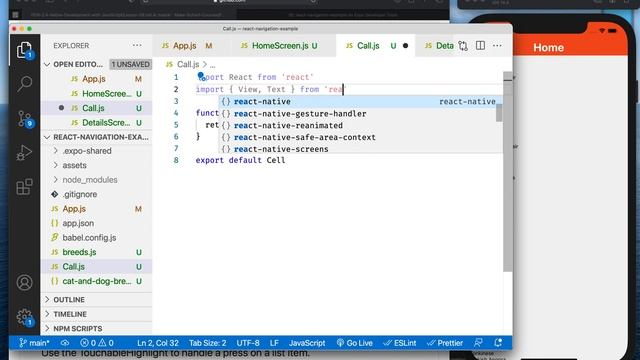Click the suggestion list scrollbar

(499, 113)
